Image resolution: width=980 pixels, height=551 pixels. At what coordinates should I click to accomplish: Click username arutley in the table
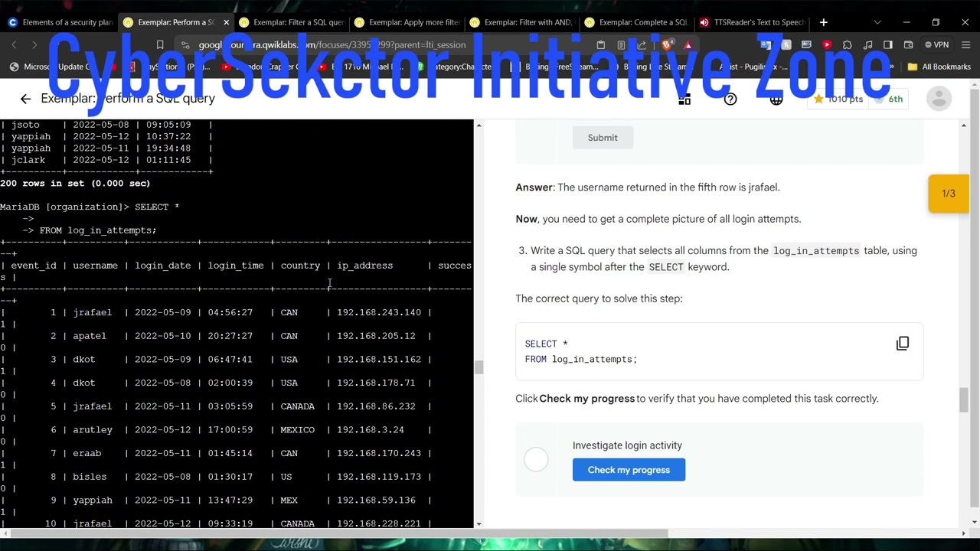click(x=93, y=430)
